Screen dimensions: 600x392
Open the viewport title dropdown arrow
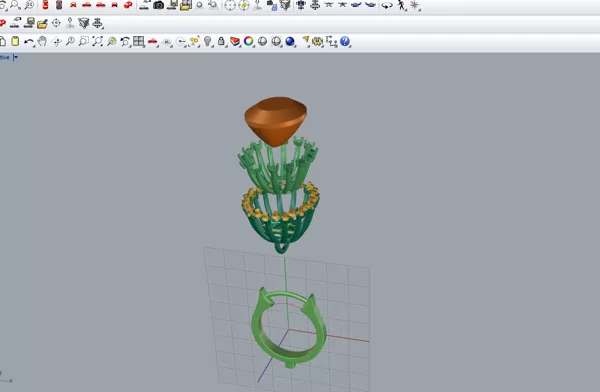(15, 57)
